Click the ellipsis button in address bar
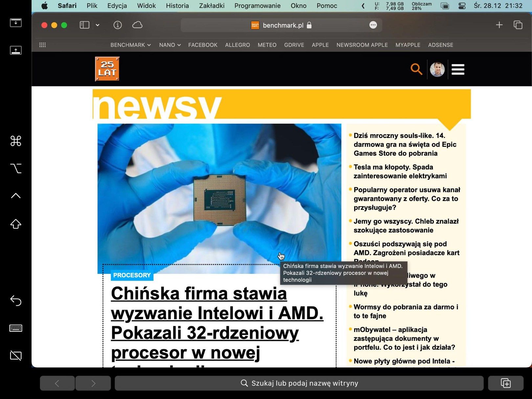The image size is (532, 399). coord(373,25)
